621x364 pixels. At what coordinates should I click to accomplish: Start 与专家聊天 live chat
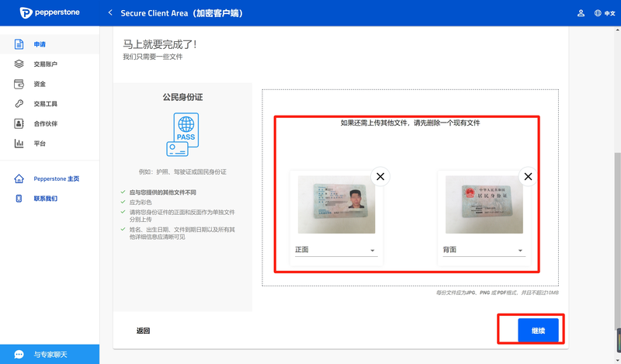point(50,354)
